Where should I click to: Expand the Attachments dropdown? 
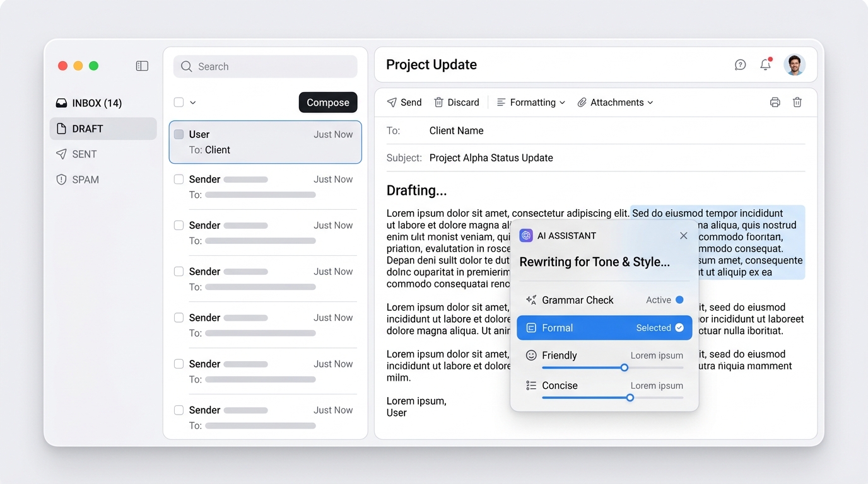(x=616, y=103)
